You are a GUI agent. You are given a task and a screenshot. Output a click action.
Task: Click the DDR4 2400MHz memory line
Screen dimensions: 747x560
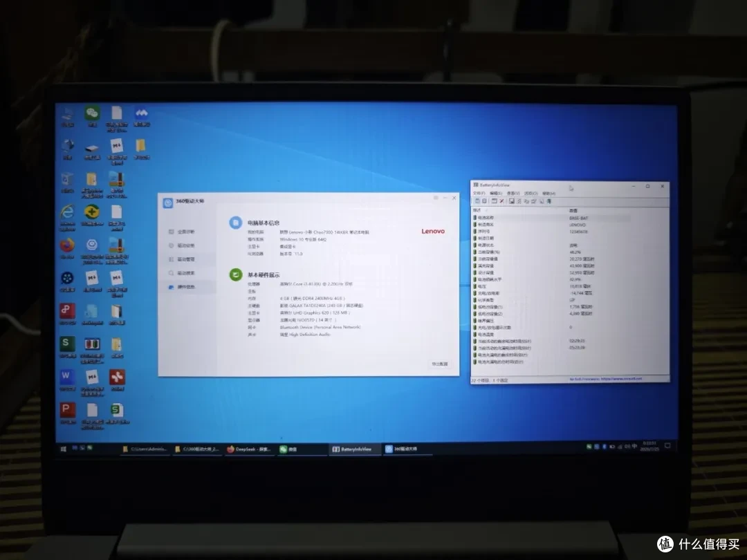[312, 299]
